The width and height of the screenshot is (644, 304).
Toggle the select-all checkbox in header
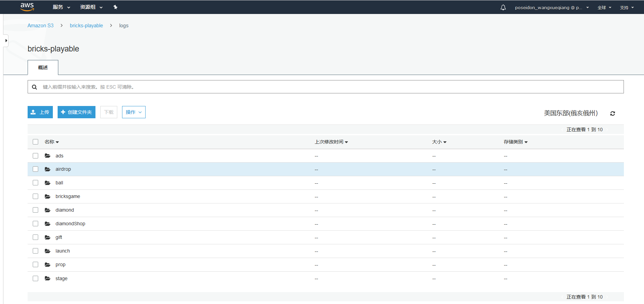coord(35,142)
